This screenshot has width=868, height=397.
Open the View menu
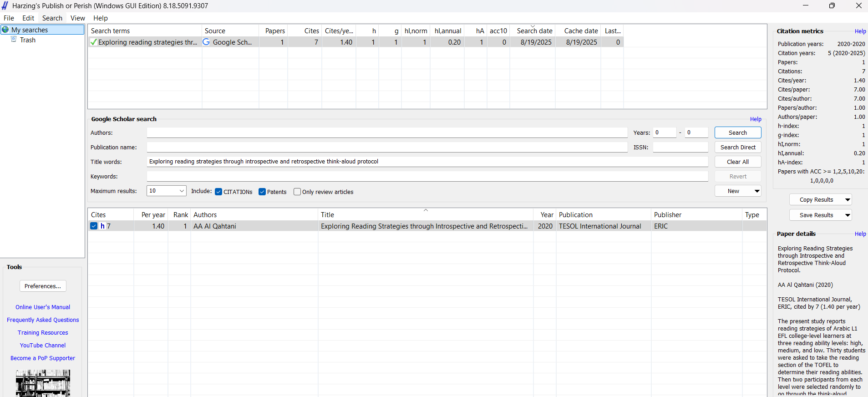pos(78,18)
